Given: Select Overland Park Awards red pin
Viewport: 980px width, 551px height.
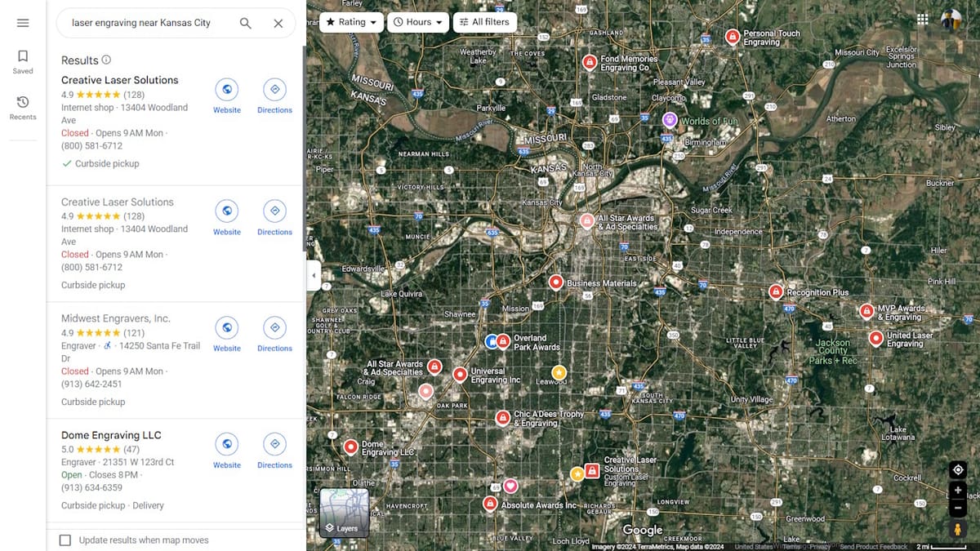Looking at the screenshot, I should click(503, 340).
